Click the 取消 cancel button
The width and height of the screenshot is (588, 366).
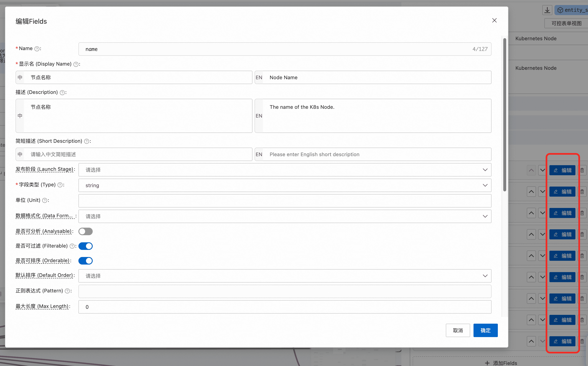click(458, 330)
